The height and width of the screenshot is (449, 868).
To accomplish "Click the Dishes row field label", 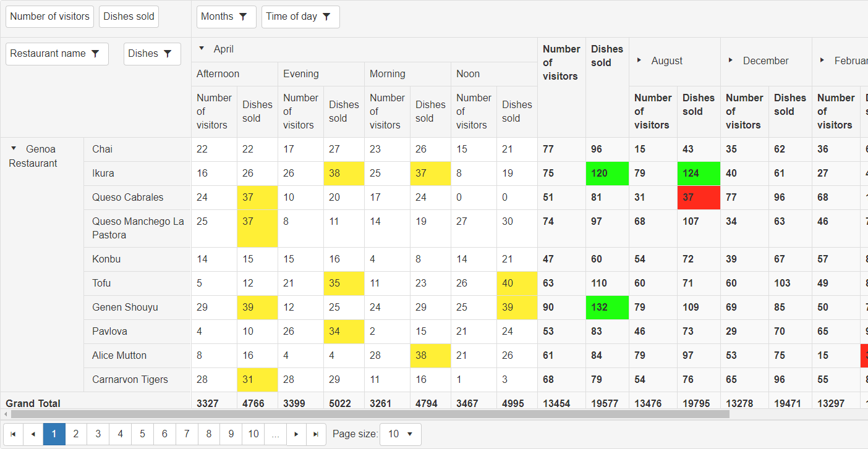I will (x=143, y=54).
